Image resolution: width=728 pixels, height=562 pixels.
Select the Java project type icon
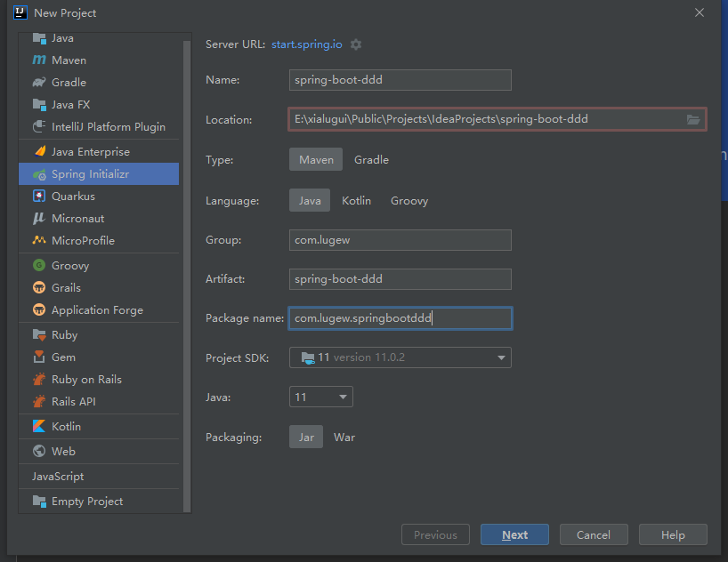tap(39, 38)
